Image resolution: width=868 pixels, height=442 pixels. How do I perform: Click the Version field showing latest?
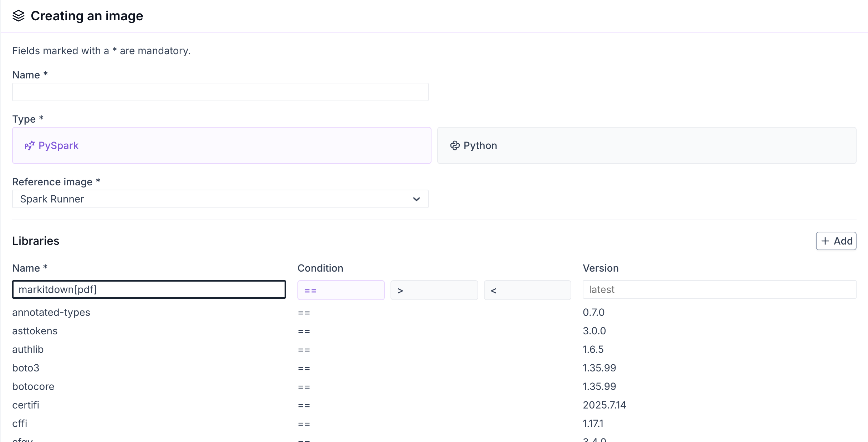click(x=719, y=289)
